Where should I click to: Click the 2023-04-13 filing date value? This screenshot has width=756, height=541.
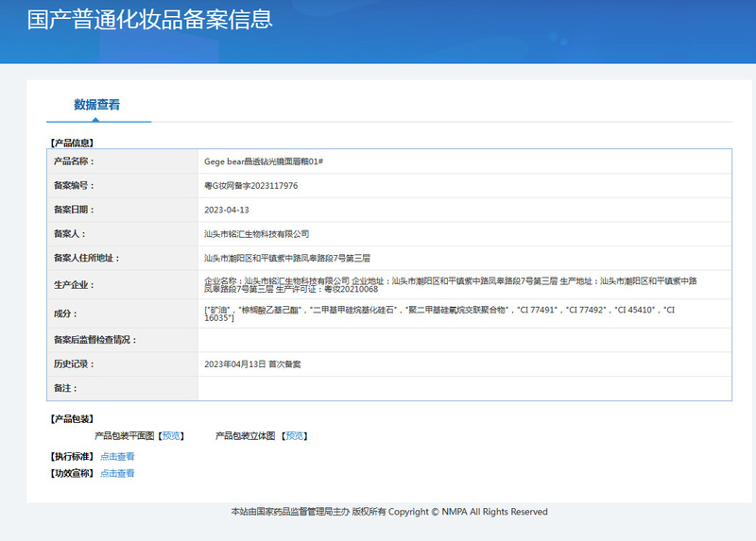(227, 210)
